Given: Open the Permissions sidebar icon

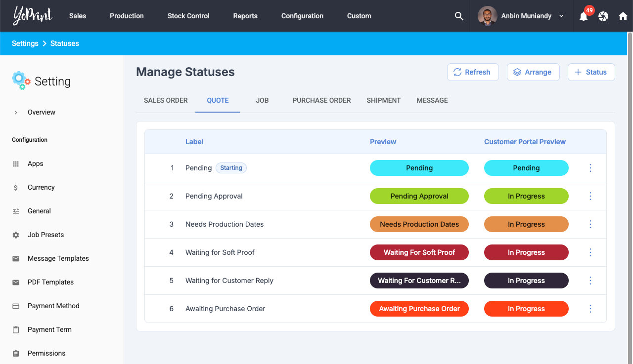Looking at the screenshot, I should click(16, 353).
